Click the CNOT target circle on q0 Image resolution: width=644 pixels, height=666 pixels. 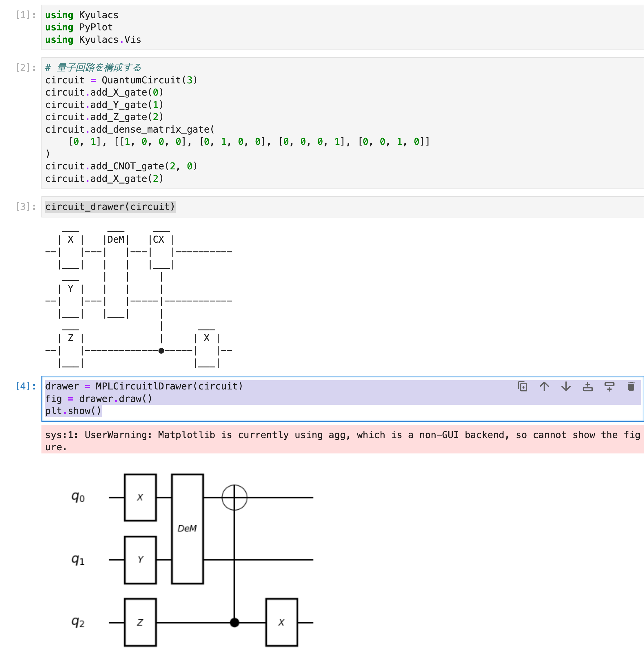(x=234, y=497)
